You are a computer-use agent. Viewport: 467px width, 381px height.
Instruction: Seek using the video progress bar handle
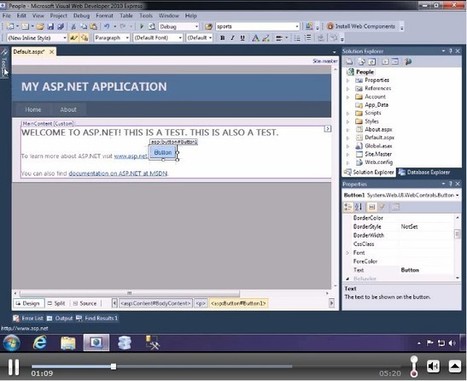[114, 366]
